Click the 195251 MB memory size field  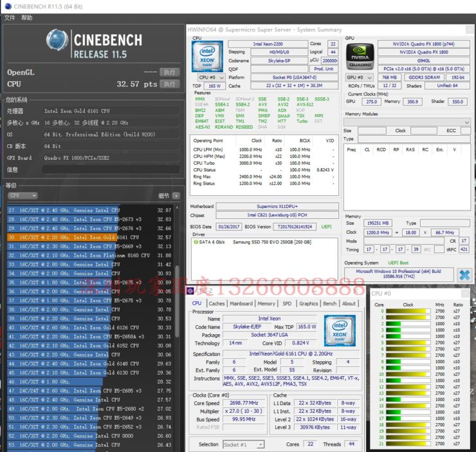378,223
